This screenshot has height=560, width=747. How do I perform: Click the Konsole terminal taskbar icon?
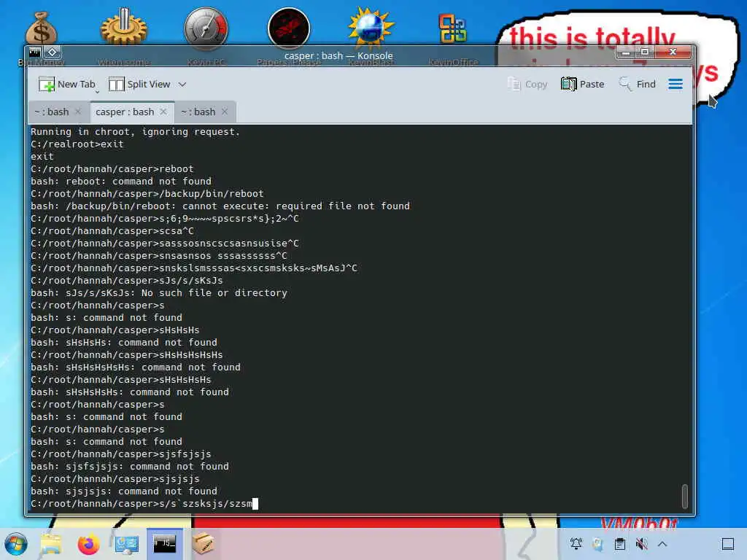click(x=164, y=543)
